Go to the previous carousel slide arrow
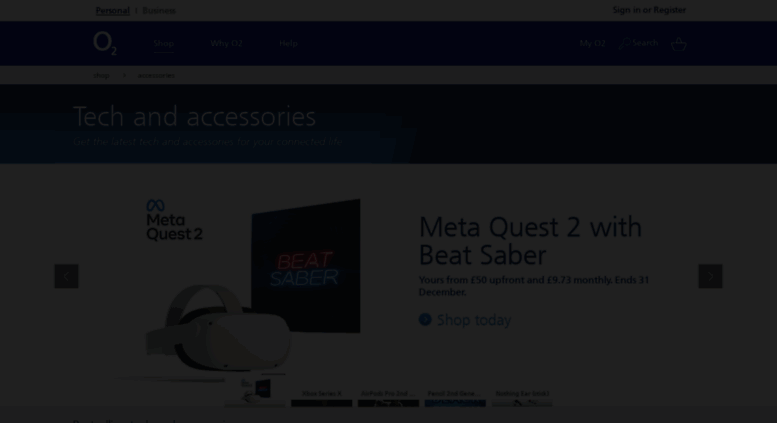Screen dimensions: 777x423 click(x=66, y=276)
